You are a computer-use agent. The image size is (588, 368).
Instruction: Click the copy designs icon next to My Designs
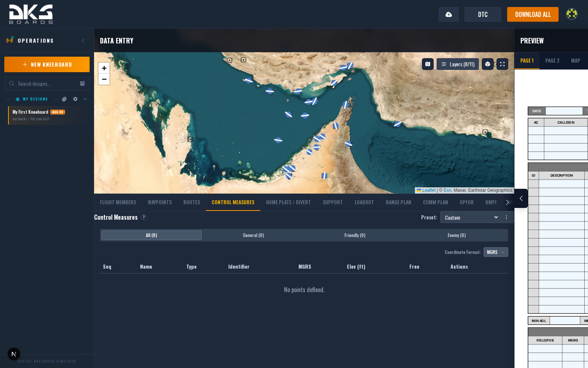tap(64, 99)
